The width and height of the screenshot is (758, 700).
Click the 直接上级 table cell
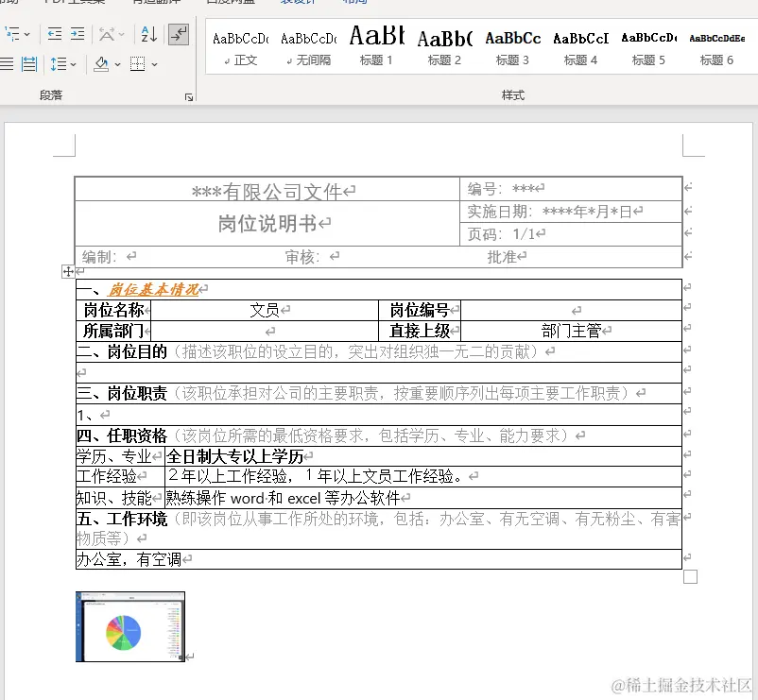click(420, 331)
